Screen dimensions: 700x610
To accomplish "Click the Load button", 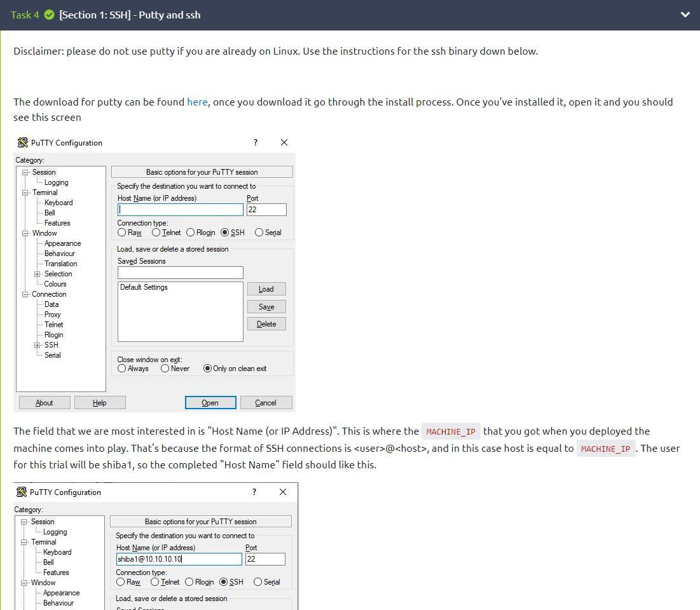I will [x=266, y=289].
